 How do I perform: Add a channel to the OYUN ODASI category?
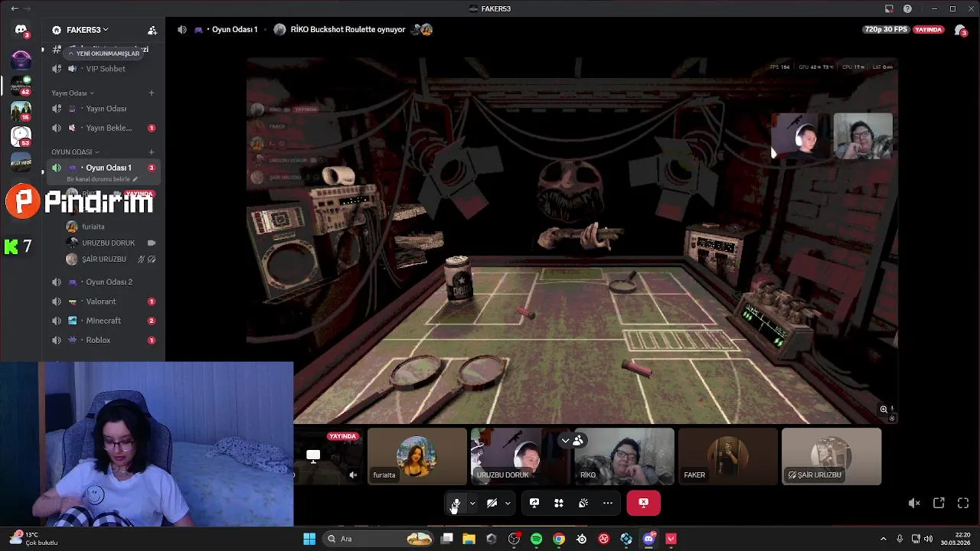(x=152, y=152)
